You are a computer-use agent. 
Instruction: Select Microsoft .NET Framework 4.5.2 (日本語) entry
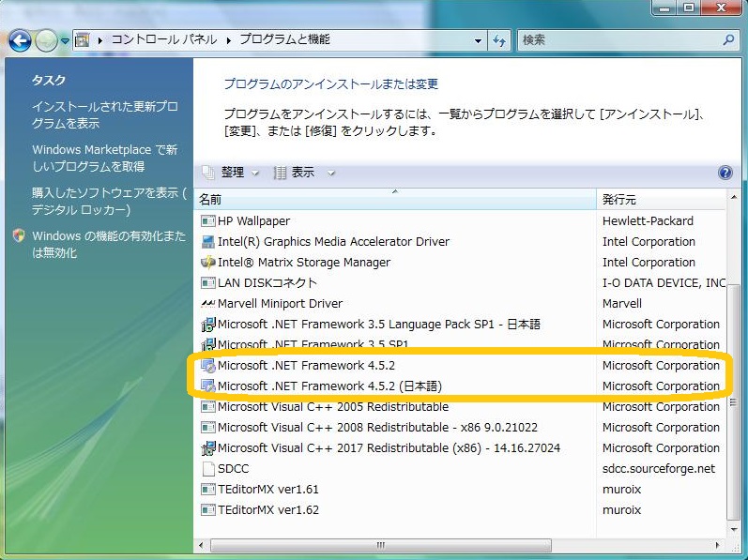click(x=329, y=386)
